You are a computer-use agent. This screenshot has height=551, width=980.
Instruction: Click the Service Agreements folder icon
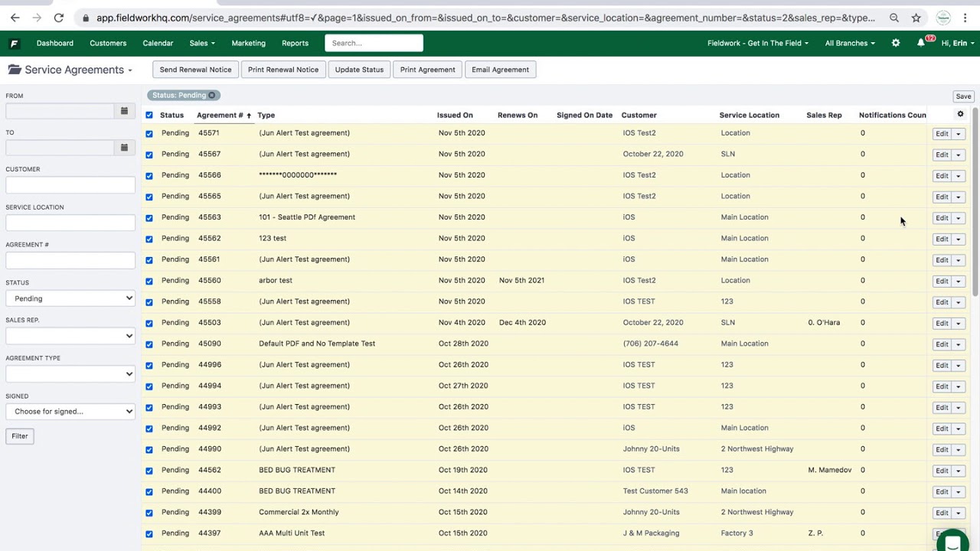pos(14,70)
